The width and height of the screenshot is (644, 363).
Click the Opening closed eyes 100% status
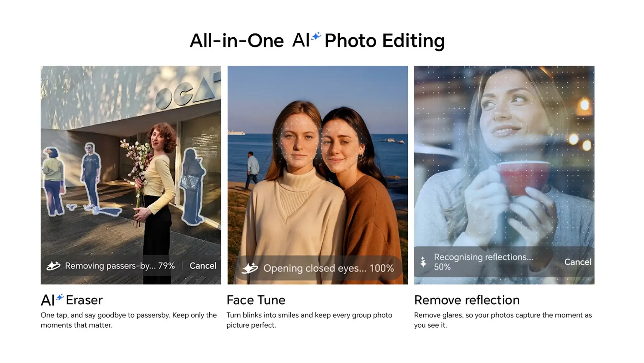[328, 268]
